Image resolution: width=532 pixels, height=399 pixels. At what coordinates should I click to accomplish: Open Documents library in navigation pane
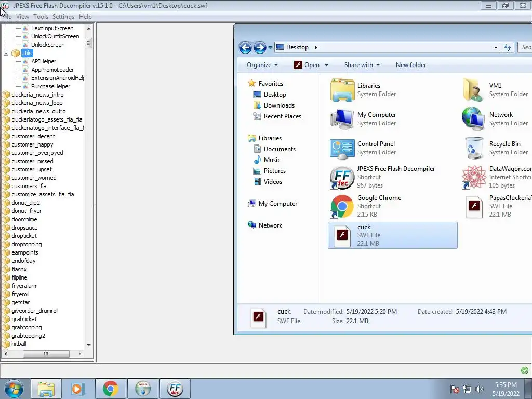pyautogui.click(x=280, y=149)
